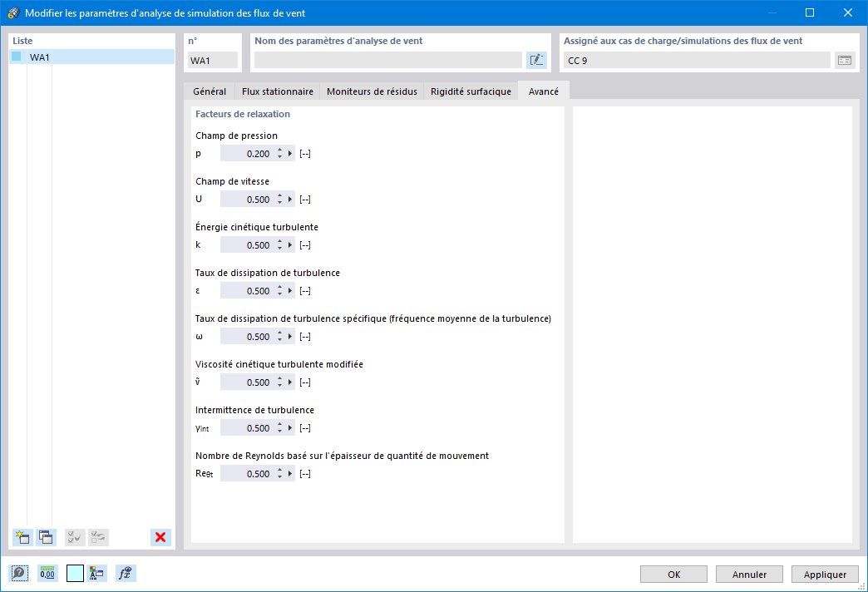Click the CC 9 assigned load case field

coord(697,61)
